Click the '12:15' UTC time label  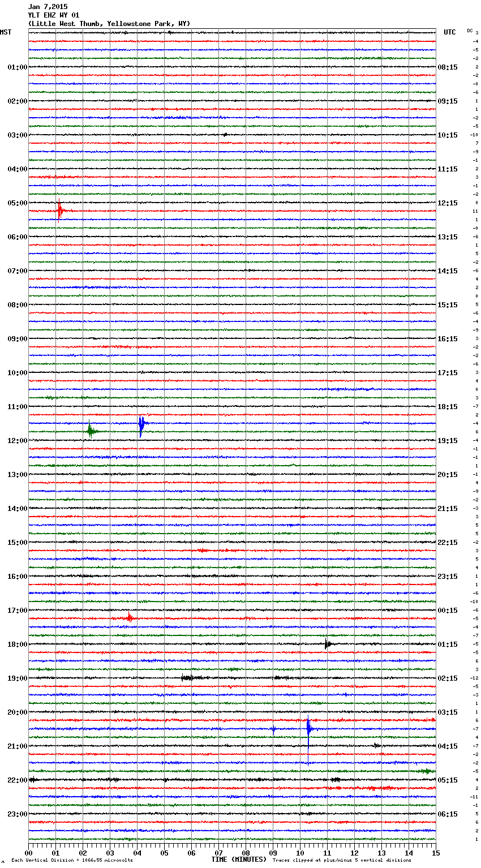point(448,203)
